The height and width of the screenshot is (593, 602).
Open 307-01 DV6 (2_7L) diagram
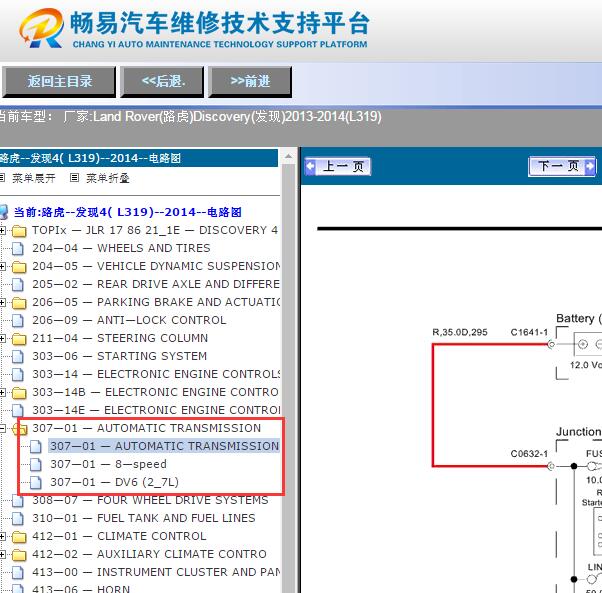(114, 482)
